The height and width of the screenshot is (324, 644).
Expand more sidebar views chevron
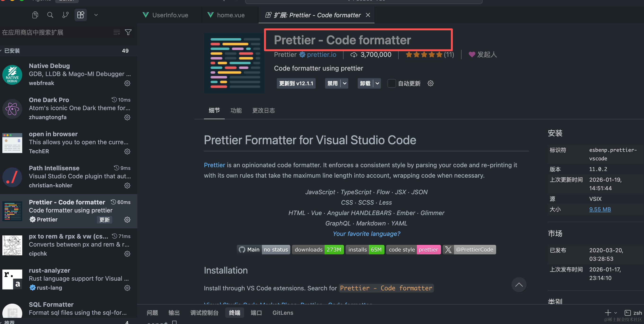(x=96, y=15)
